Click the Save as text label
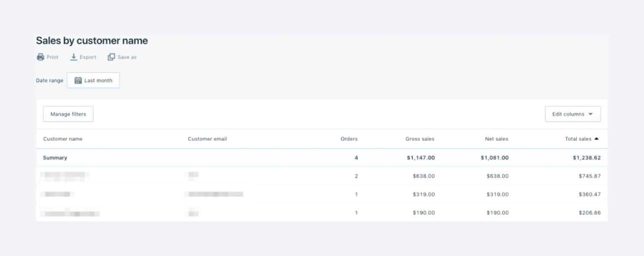644x256 pixels. [127, 57]
